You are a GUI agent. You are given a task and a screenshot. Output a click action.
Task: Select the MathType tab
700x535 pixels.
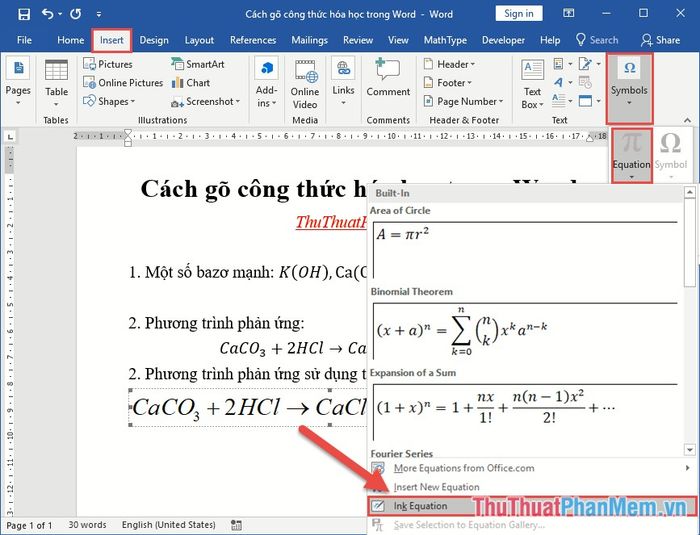(445, 40)
